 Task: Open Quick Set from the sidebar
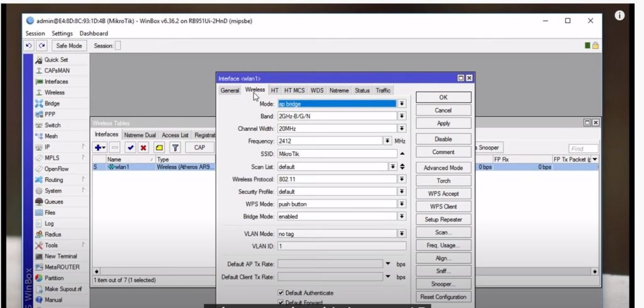(56, 60)
